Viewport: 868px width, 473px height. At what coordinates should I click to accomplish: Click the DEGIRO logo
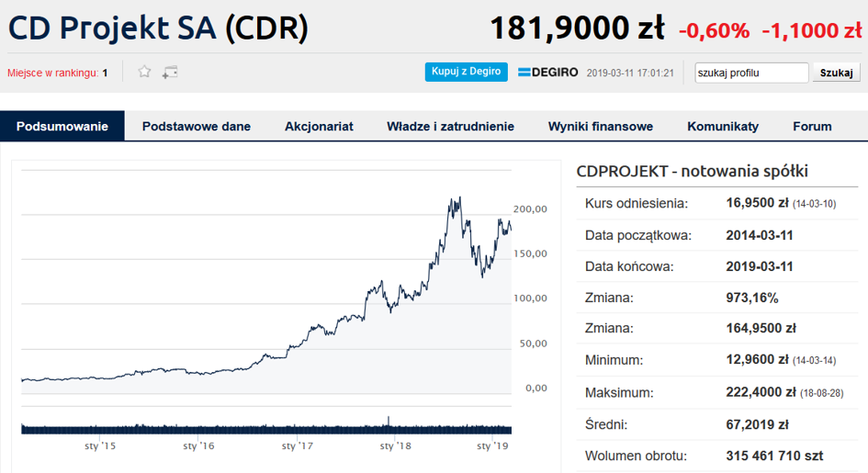[548, 73]
